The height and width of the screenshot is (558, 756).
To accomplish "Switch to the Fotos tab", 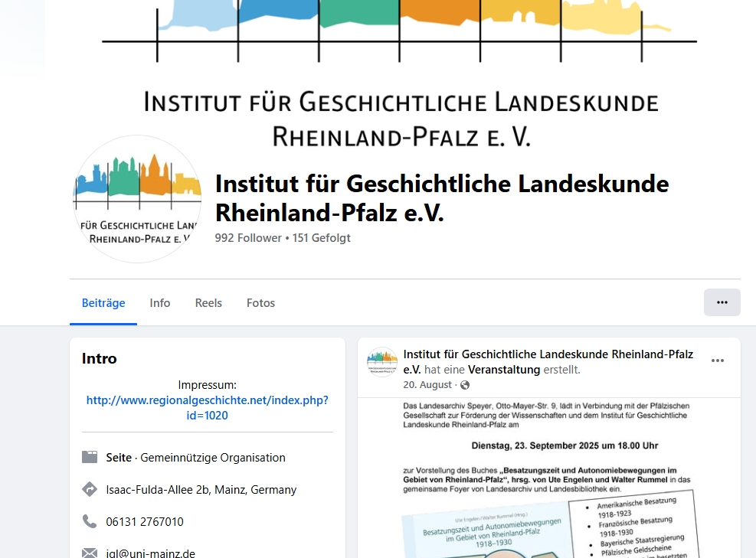I will 260,302.
